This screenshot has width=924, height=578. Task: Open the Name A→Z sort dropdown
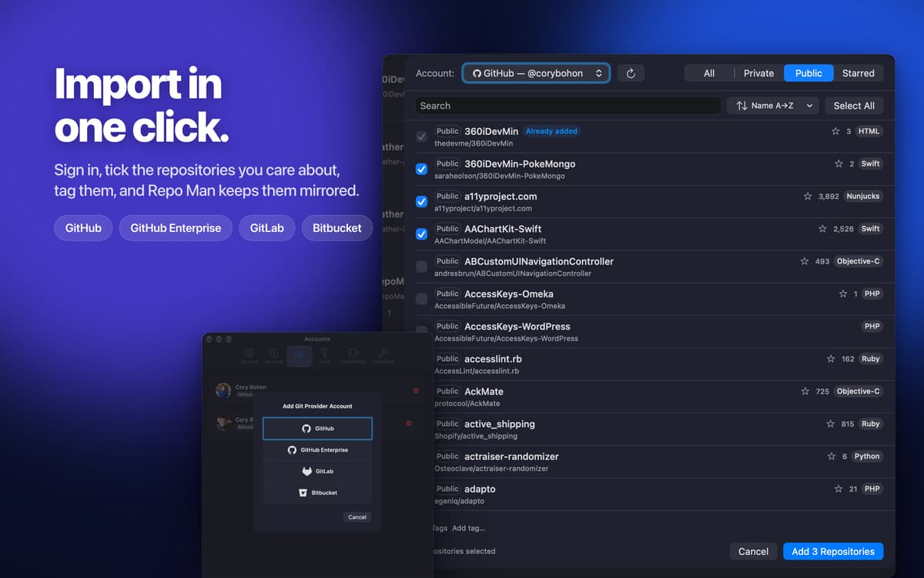click(774, 106)
